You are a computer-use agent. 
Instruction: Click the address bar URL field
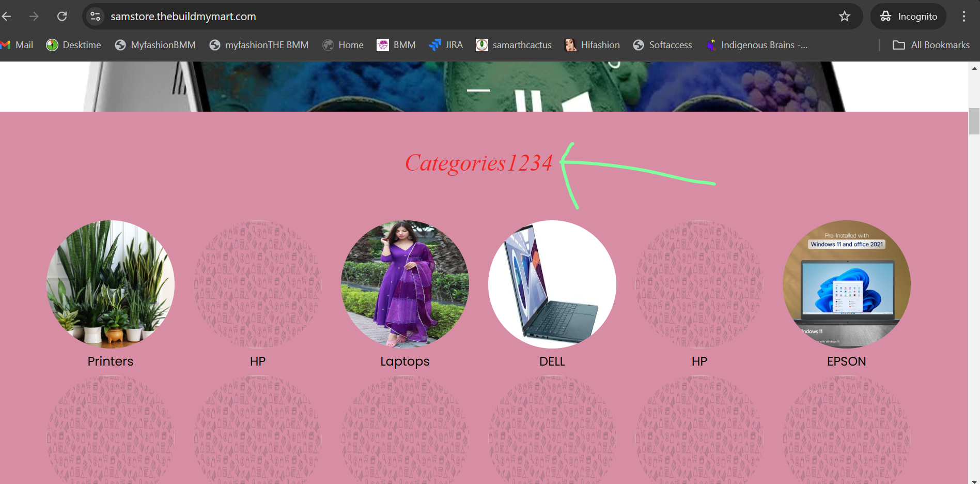[473, 17]
